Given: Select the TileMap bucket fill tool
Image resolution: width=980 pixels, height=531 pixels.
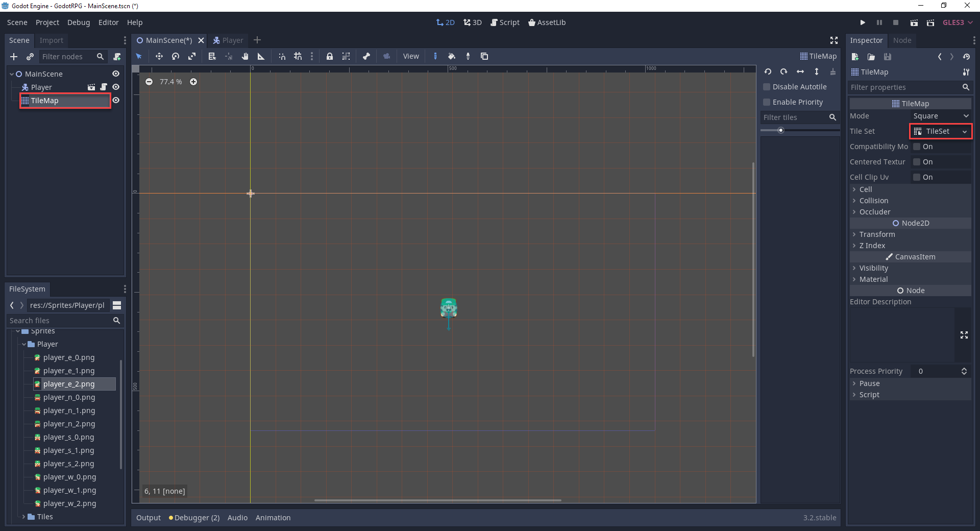Looking at the screenshot, I should (x=452, y=56).
